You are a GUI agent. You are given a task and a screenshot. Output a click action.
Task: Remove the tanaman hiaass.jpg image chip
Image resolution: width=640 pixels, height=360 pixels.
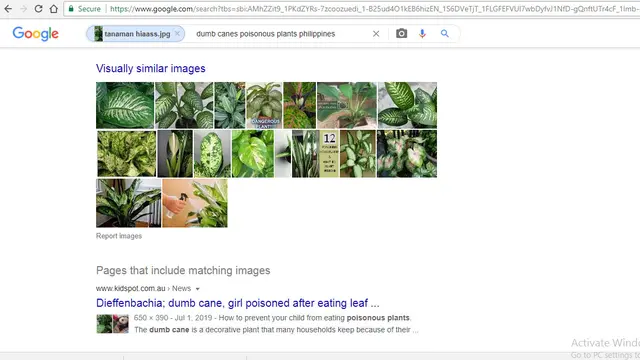[177, 33]
